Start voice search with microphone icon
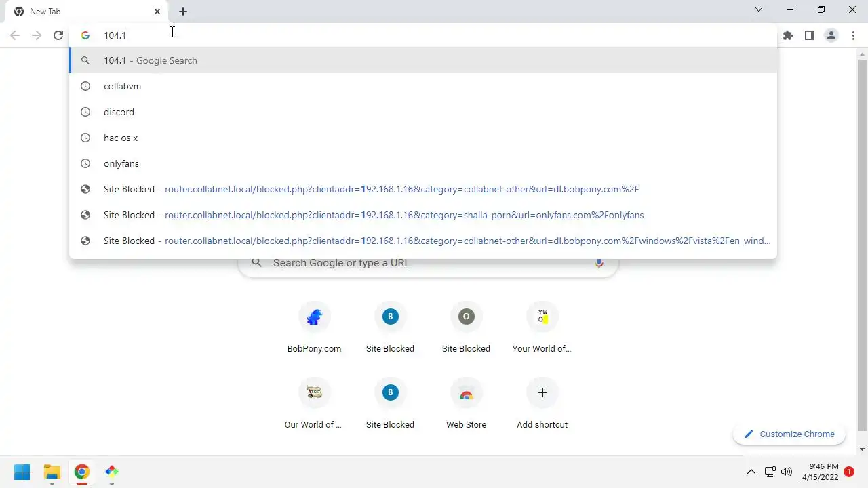The width and height of the screenshot is (868, 488). [x=599, y=263]
